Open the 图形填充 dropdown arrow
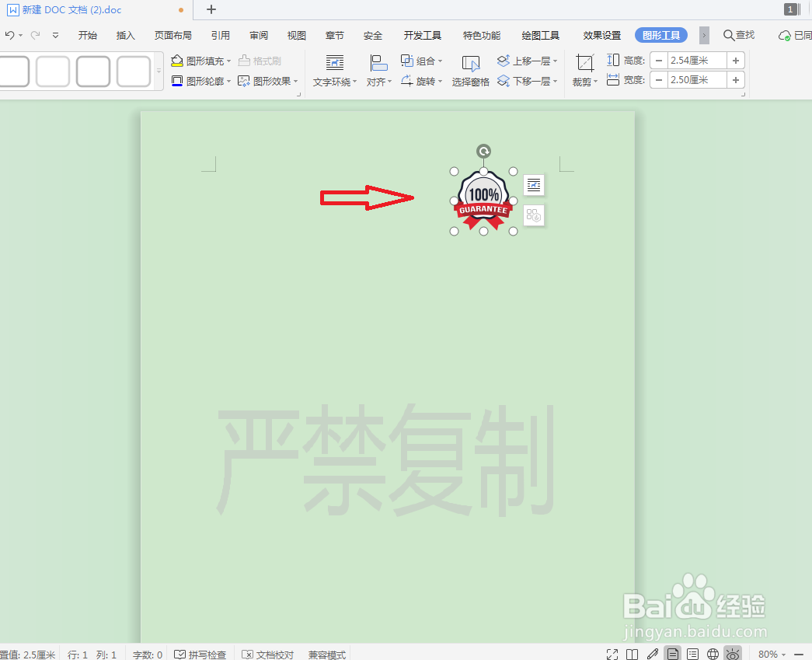Image resolution: width=812 pixels, height=660 pixels. pyautogui.click(x=229, y=61)
